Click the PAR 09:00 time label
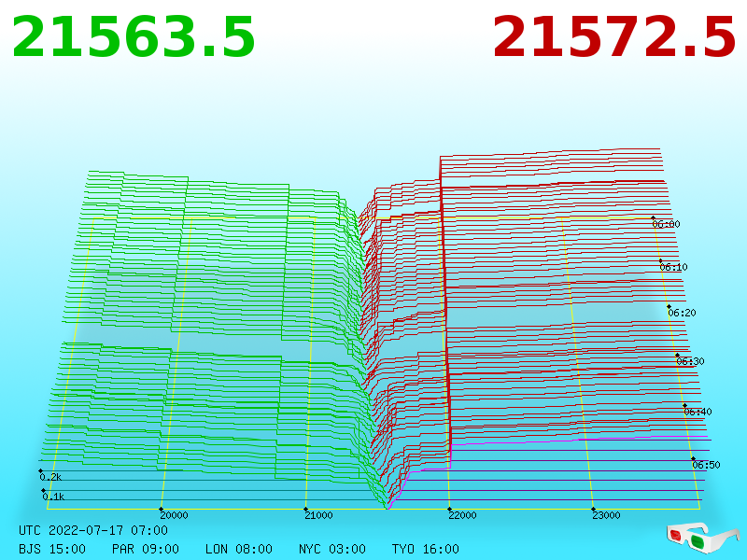The image size is (747, 560). pos(146,549)
